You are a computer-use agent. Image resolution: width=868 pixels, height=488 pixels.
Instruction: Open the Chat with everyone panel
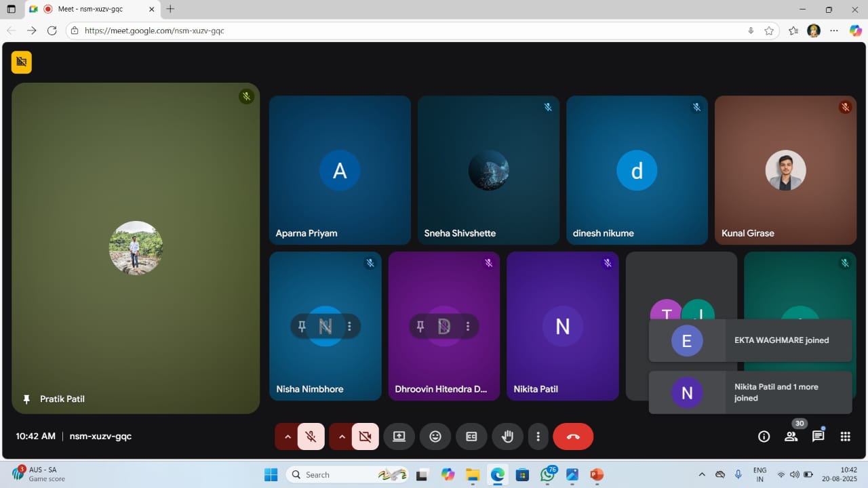pos(818,436)
